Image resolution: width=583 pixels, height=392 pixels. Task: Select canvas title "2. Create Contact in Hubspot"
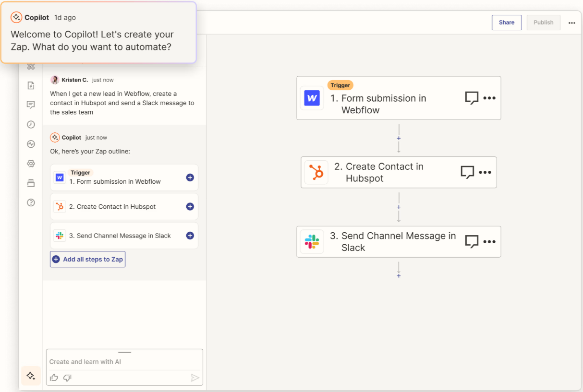tap(379, 173)
